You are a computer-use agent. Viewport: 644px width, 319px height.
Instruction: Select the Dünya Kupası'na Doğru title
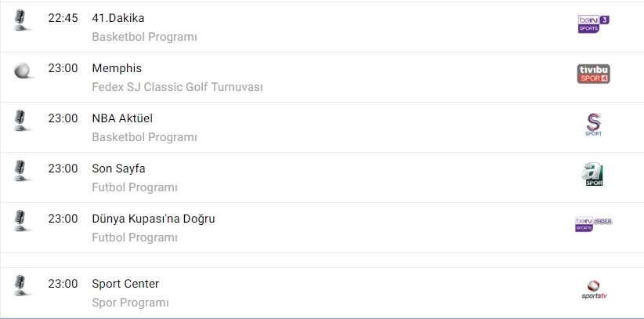[154, 219]
